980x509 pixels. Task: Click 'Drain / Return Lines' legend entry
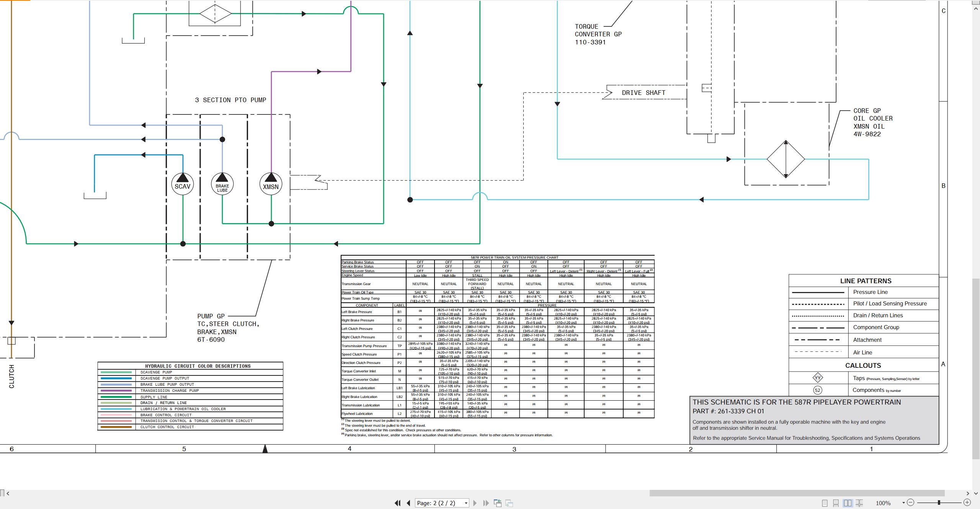tap(878, 315)
